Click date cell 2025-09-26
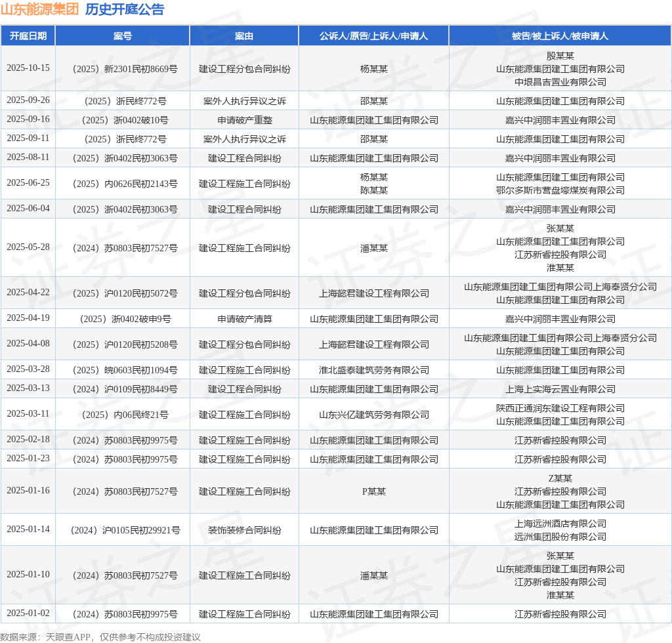The height and width of the screenshot is (643, 672). tap(28, 100)
